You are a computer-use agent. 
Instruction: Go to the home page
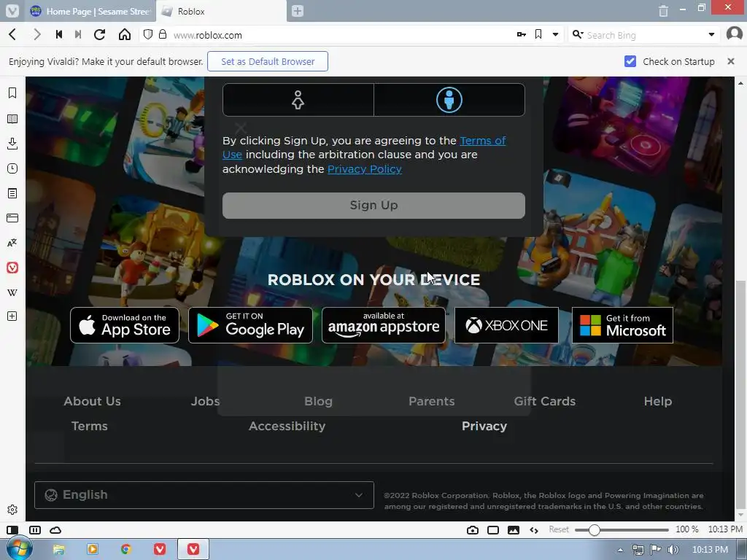125,34
